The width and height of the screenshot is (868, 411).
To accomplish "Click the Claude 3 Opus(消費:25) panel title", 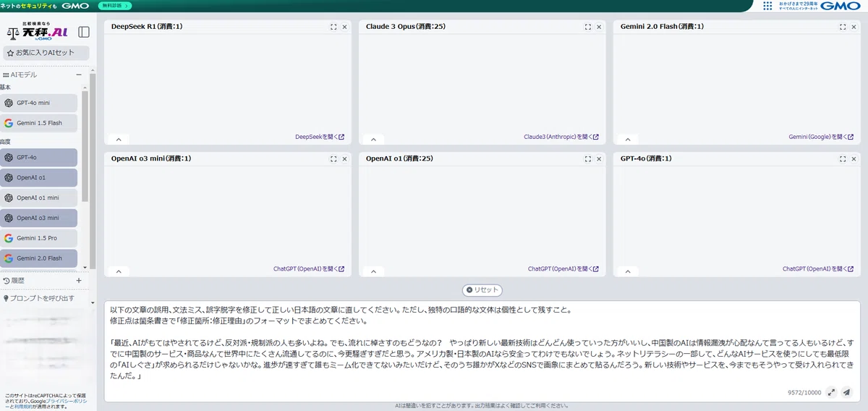I will [x=406, y=27].
